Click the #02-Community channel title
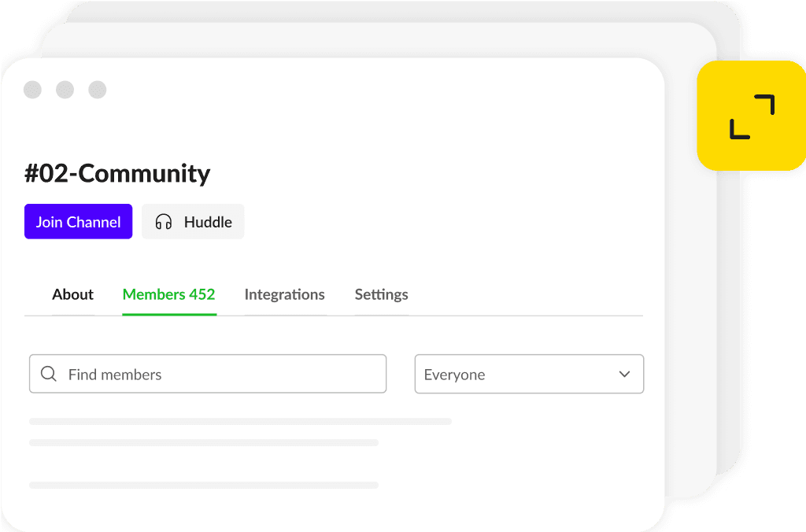 (118, 173)
